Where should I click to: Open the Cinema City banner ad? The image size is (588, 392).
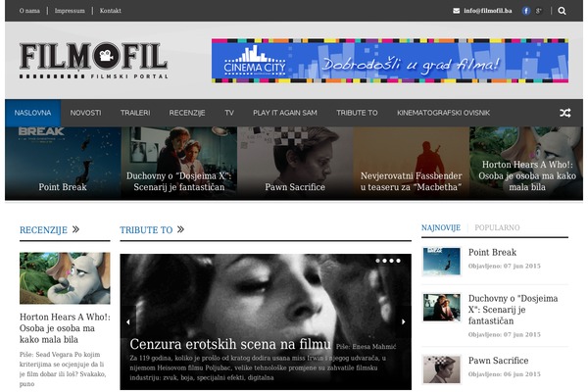[x=390, y=61]
